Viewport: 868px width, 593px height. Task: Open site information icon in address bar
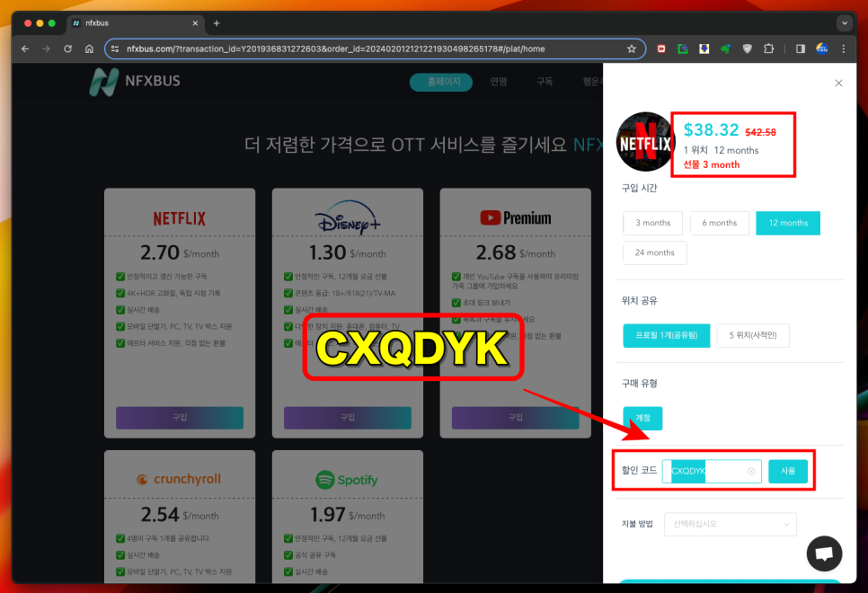115,49
